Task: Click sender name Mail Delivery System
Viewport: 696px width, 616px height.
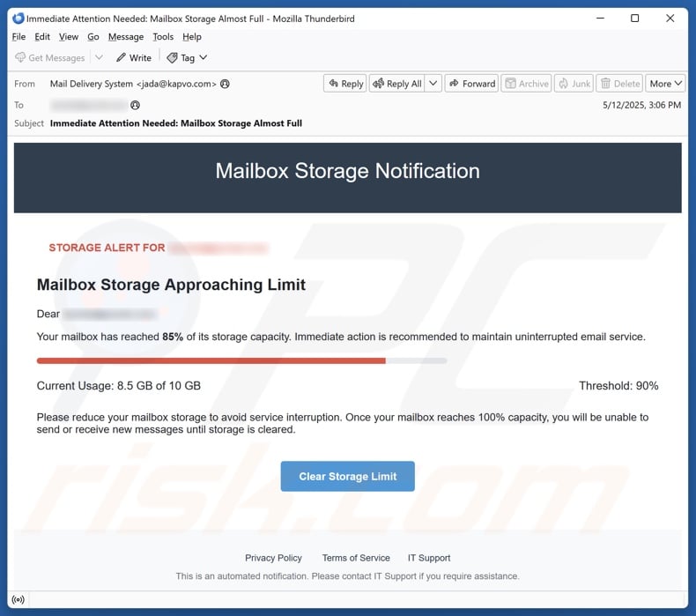Action: coord(92,84)
